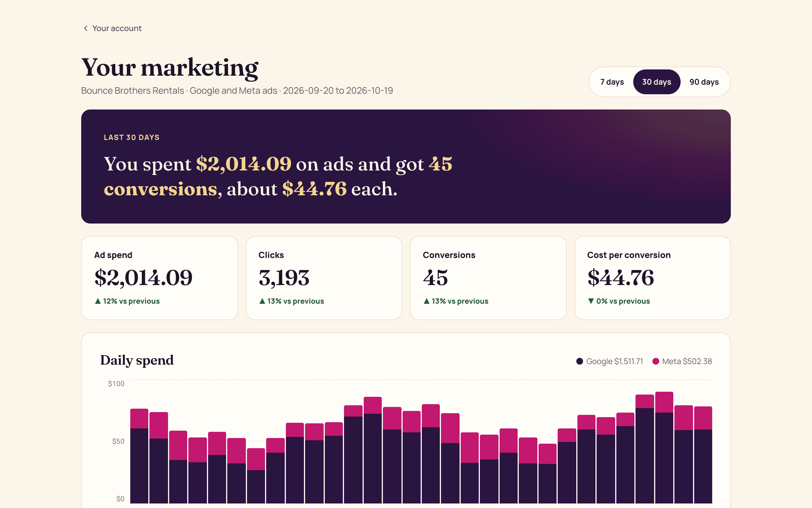
Task: Switch to the 7 days range
Action: tap(612, 82)
